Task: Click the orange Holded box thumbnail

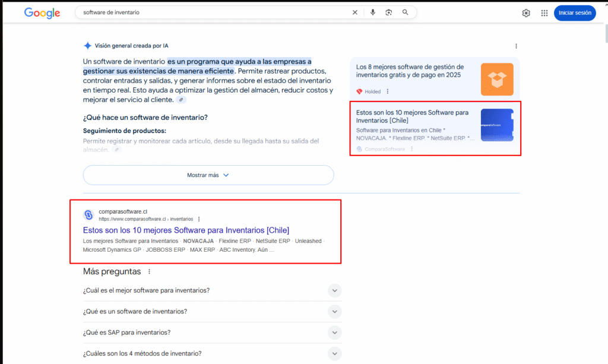Action: (x=497, y=80)
